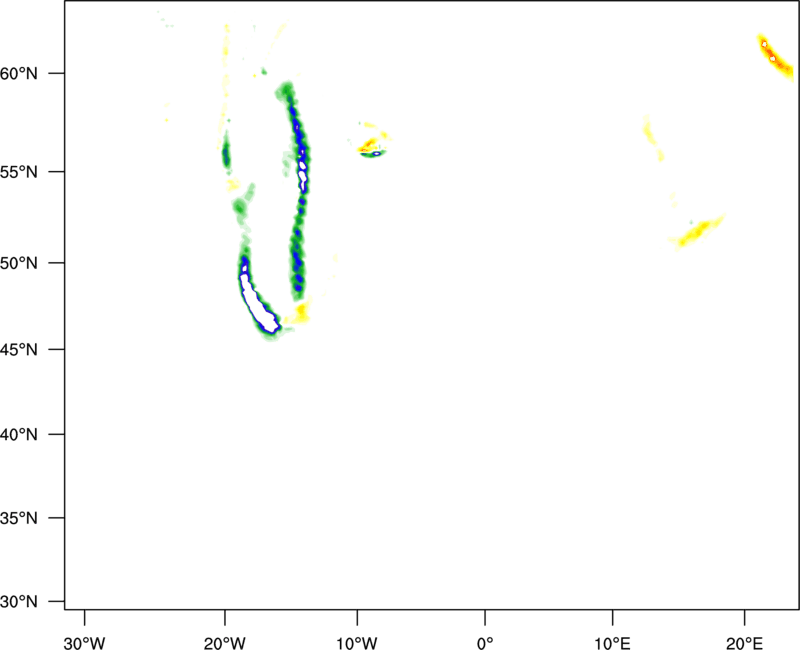The height and width of the screenshot is (650, 800).
Task: Click the 40°N latitude label
Action: 19,435
